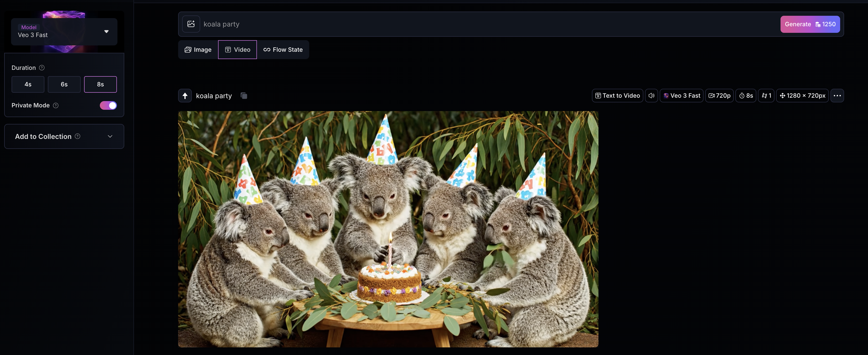This screenshot has width=868, height=355.
Task: Open the three-dot more options menu
Action: [x=837, y=96]
